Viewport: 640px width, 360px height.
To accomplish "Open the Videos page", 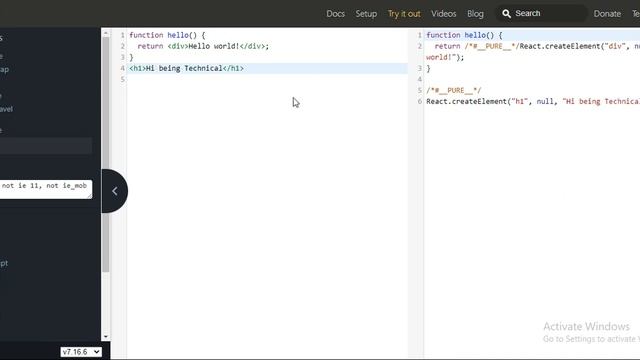I will [443, 14].
